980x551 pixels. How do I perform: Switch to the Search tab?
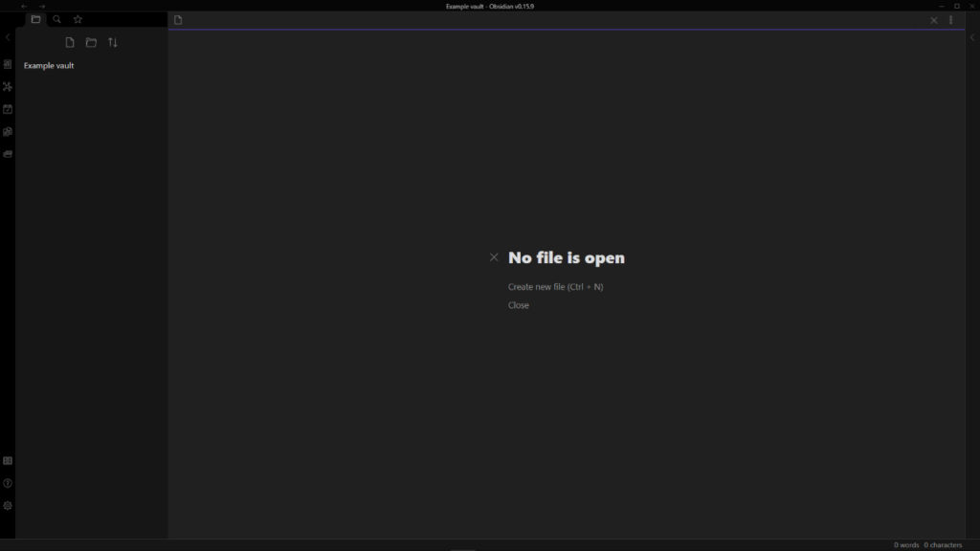56,18
